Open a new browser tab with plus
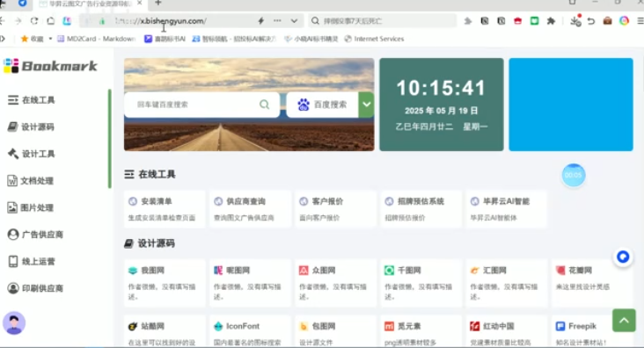This screenshot has height=348, width=644. (x=158, y=3)
